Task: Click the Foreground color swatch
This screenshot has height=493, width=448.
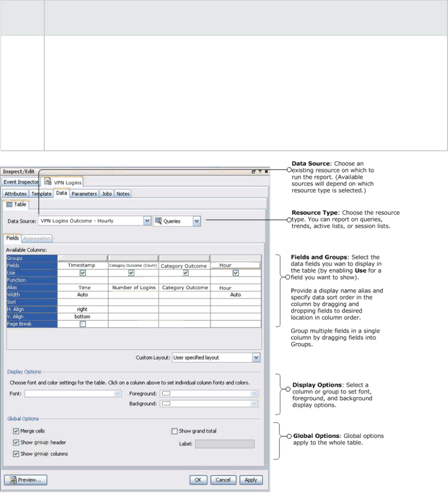Action: [166, 393]
